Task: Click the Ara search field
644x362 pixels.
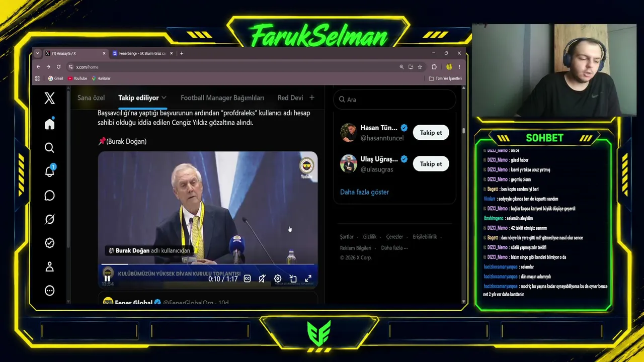Action: coord(395,100)
